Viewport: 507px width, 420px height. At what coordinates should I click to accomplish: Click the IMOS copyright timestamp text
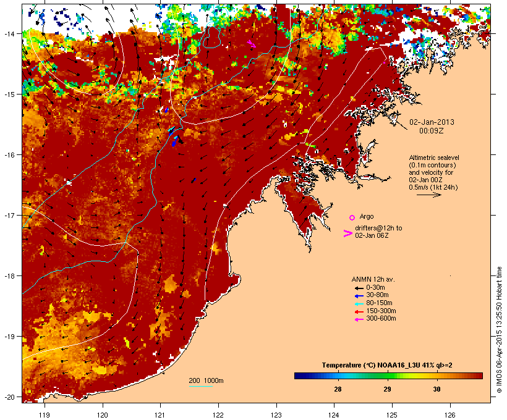coord(499,330)
